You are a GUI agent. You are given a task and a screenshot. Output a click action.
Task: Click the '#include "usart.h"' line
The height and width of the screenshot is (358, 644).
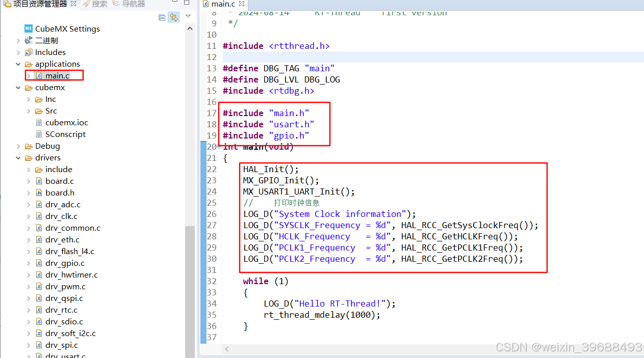click(268, 124)
